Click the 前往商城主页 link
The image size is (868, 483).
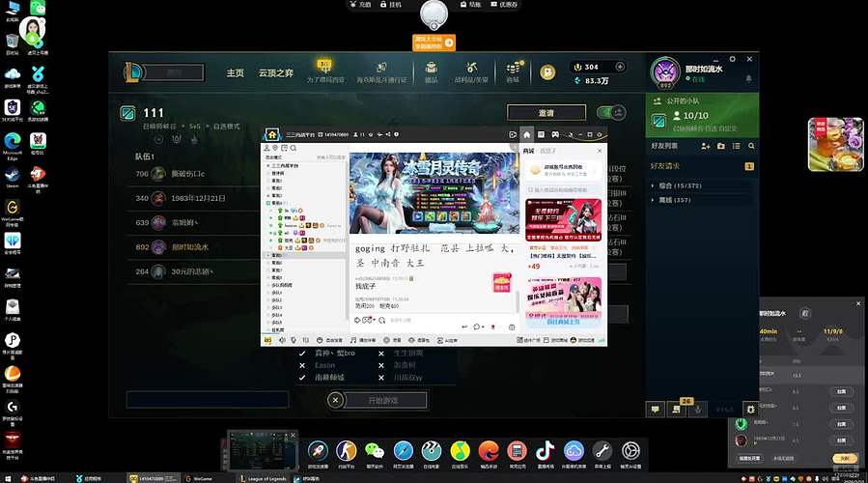pyautogui.click(x=563, y=322)
